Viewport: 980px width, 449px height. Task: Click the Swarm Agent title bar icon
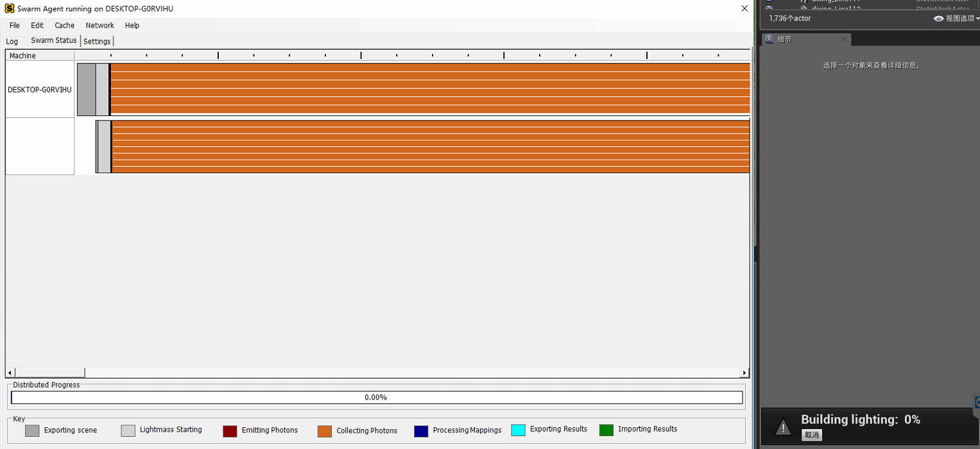click(10, 9)
